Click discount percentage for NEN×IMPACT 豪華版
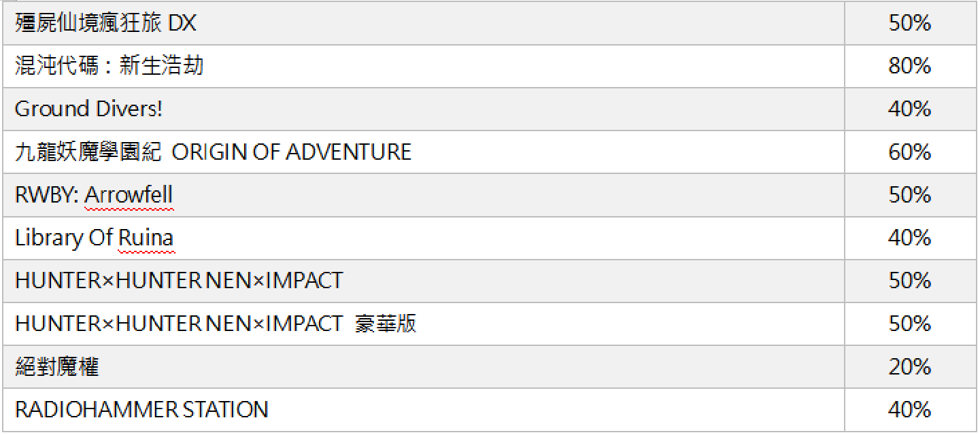Image resolution: width=980 pixels, height=435 pixels. click(x=909, y=324)
